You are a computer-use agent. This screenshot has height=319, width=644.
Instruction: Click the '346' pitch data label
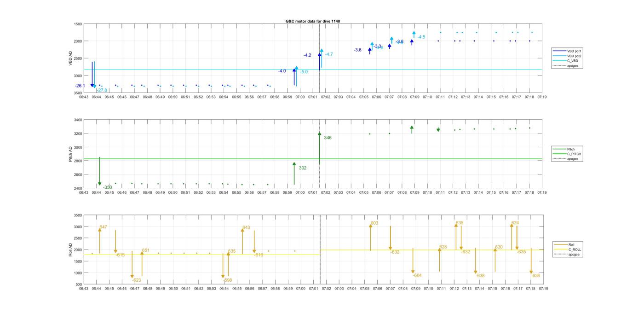tap(328, 138)
